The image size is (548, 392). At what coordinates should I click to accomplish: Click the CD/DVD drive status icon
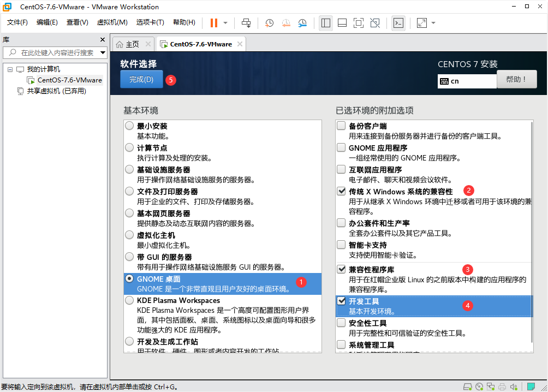tap(479, 387)
